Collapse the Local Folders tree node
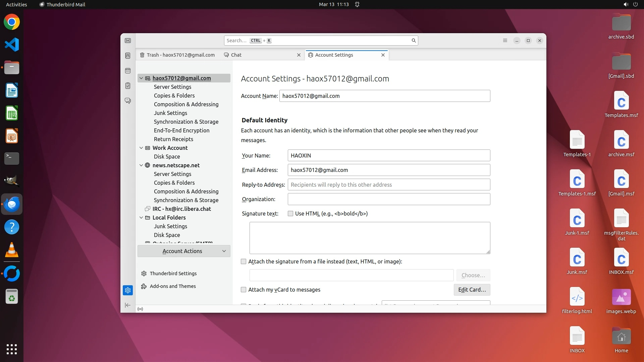This screenshot has width=644, height=362. point(141,218)
